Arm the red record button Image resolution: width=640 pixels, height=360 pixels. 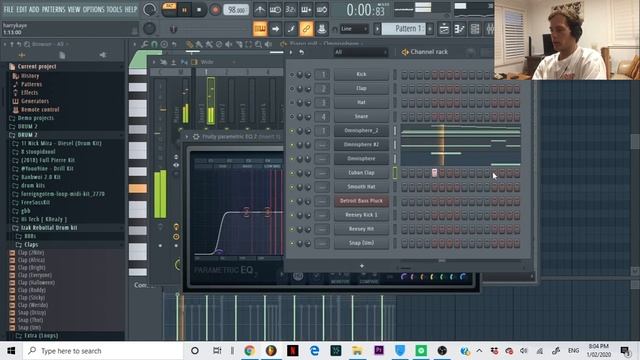coord(215,10)
